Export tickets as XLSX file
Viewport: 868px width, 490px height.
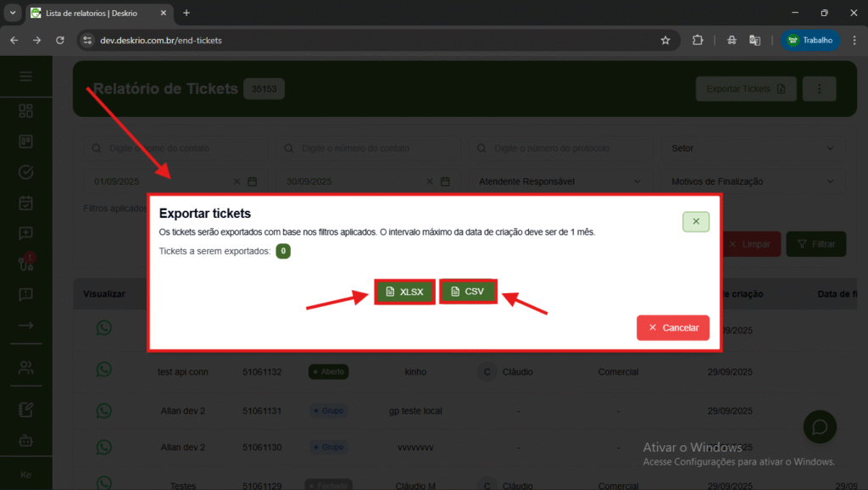click(x=404, y=292)
